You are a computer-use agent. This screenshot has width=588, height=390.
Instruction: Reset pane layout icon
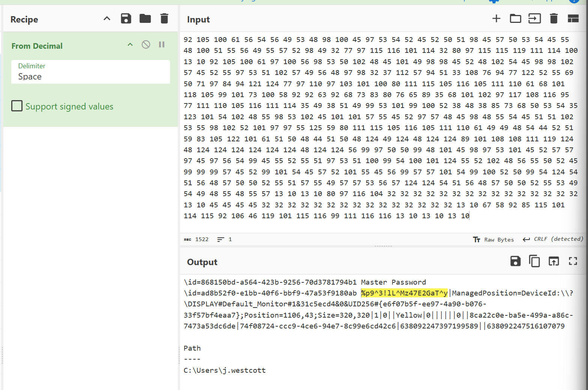click(573, 18)
